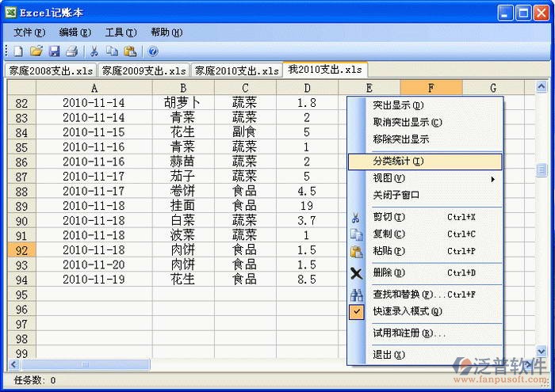Screen dimensions: 555x392
Task: Choose 剪切(T) in context menu
Action: (x=425, y=217)
